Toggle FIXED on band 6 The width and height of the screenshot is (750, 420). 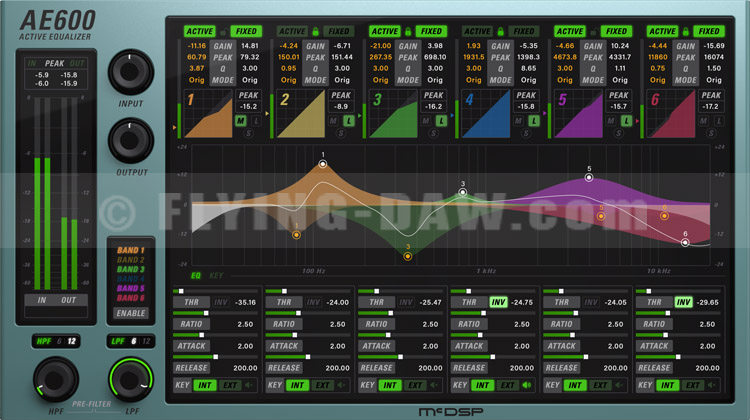709,32
